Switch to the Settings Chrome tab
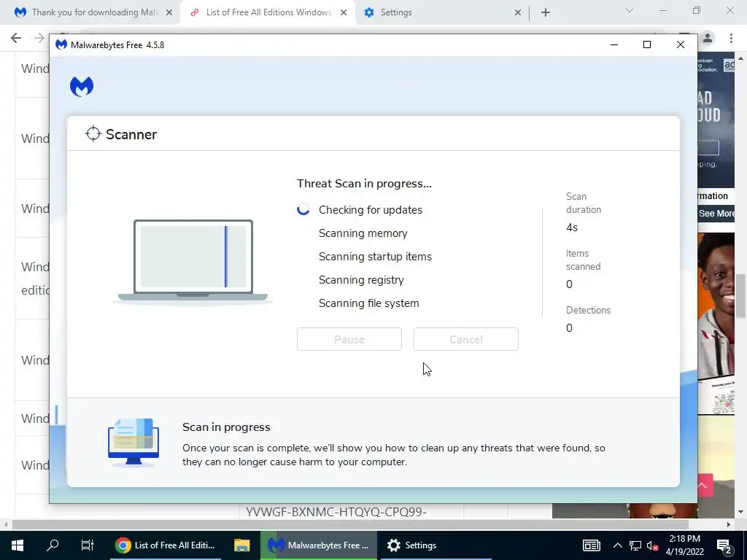This screenshot has height=560, width=747. [x=395, y=12]
